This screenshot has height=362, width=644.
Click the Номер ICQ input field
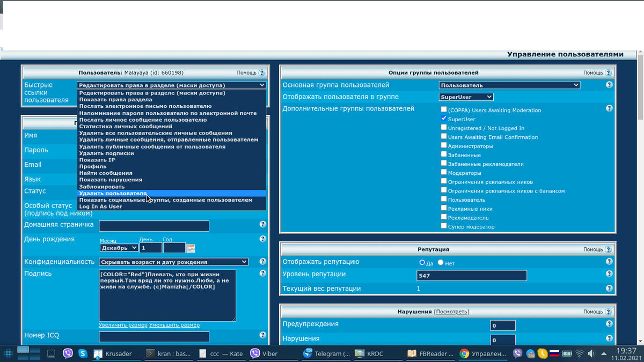point(154,337)
